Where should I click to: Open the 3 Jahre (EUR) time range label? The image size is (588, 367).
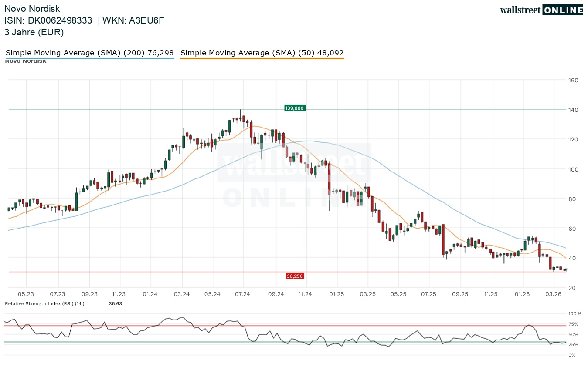pos(34,32)
